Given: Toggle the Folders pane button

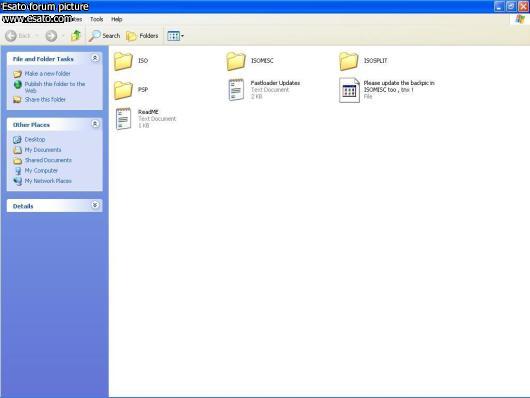Looking at the screenshot, I should pos(142,36).
